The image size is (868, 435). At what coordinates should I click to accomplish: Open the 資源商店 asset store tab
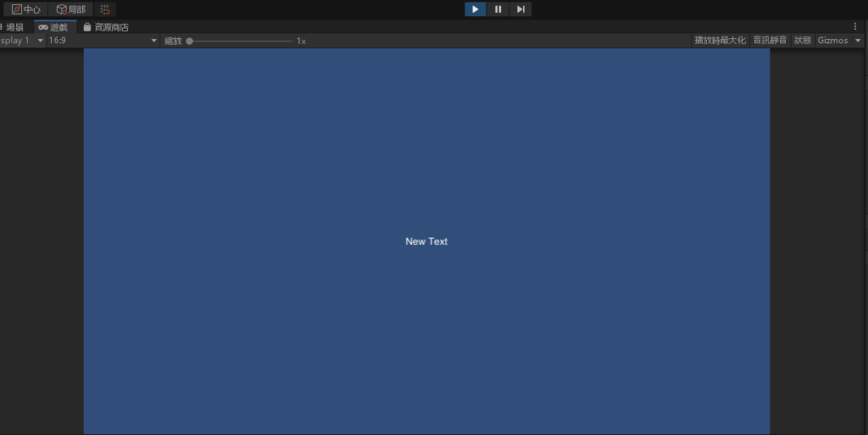106,27
